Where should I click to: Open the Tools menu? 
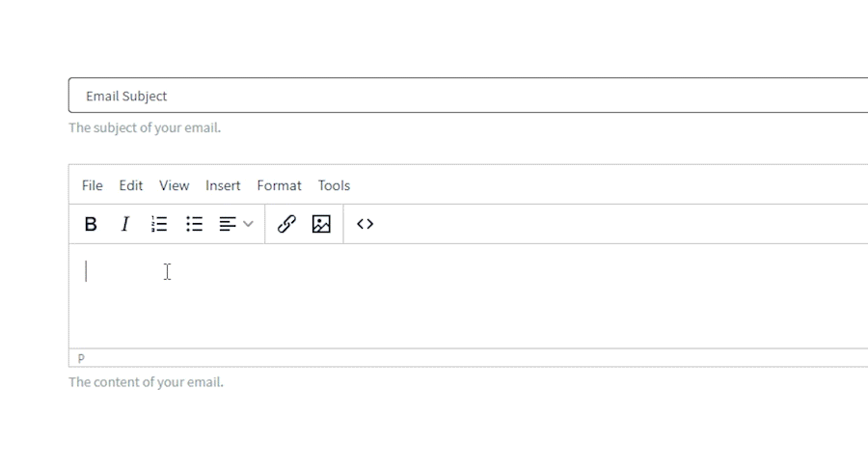pos(334,185)
